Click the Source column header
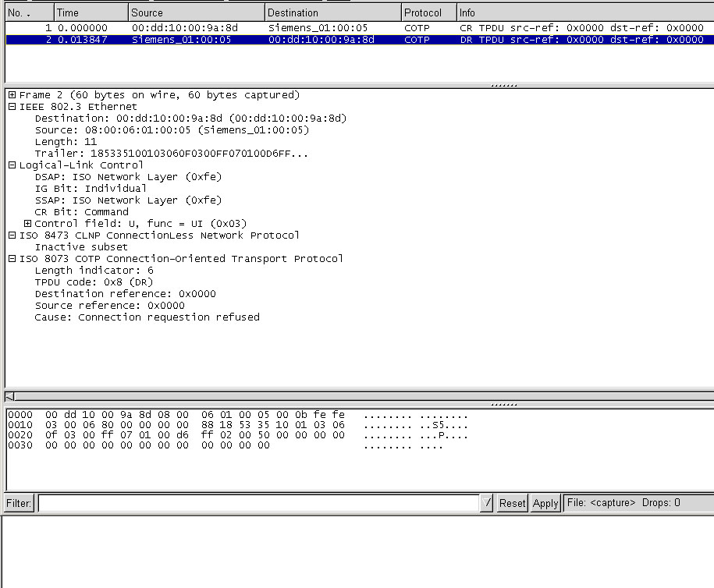The image size is (714, 588). 196,12
